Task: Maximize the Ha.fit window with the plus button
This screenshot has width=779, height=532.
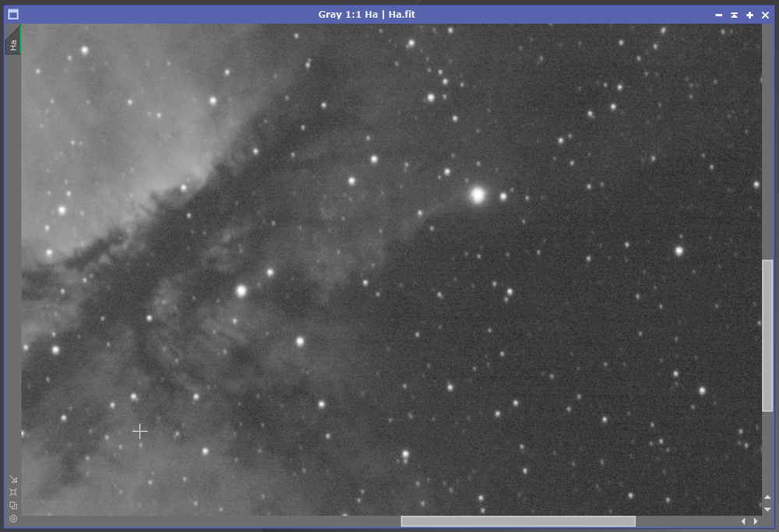Action: click(x=749, y=15)
